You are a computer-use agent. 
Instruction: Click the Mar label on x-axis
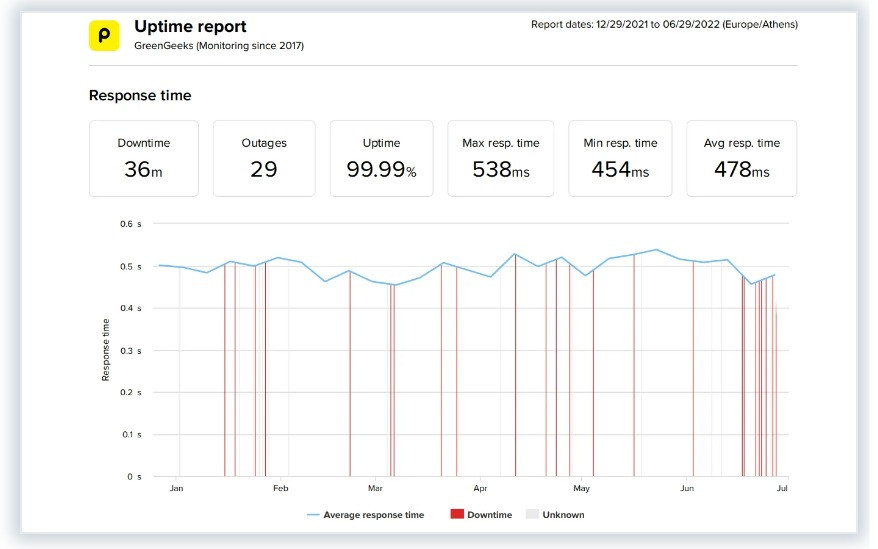pos(375,488)
